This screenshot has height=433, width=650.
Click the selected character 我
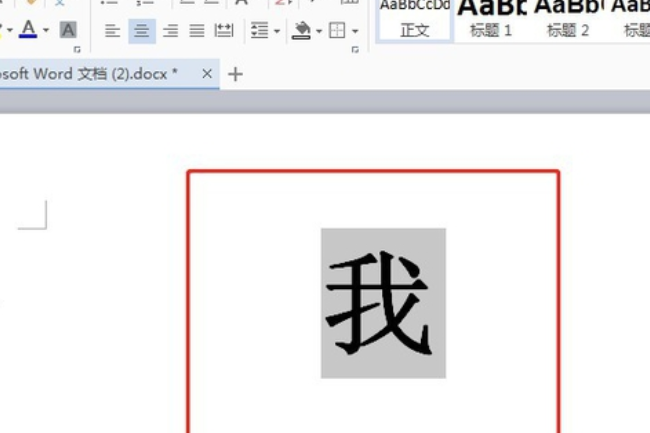click(x=383, y=303)
